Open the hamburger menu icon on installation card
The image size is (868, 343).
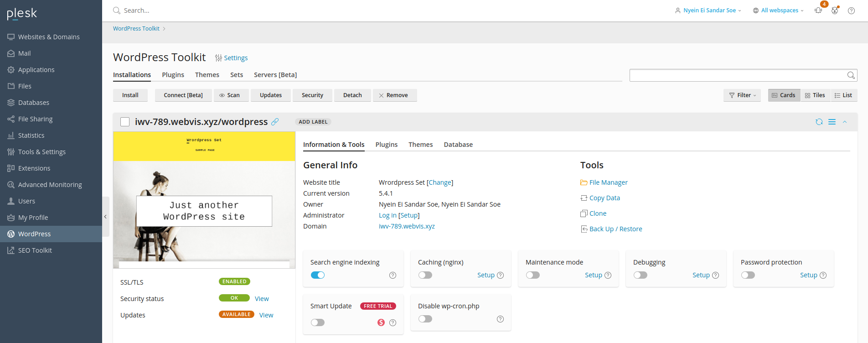(832, 122)
